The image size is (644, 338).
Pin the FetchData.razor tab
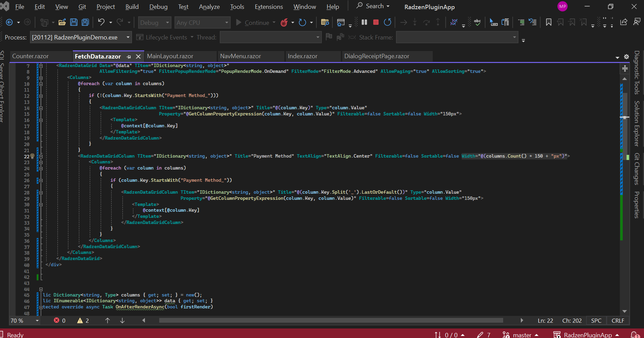tap(129, 57)
